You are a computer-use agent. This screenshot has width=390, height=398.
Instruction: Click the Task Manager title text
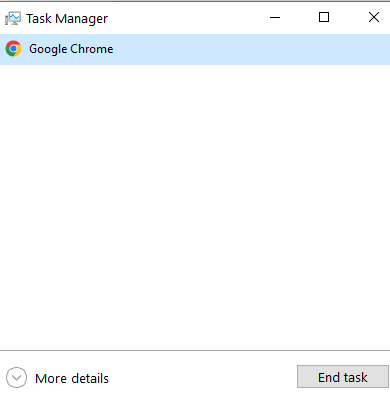pos(67,19)
